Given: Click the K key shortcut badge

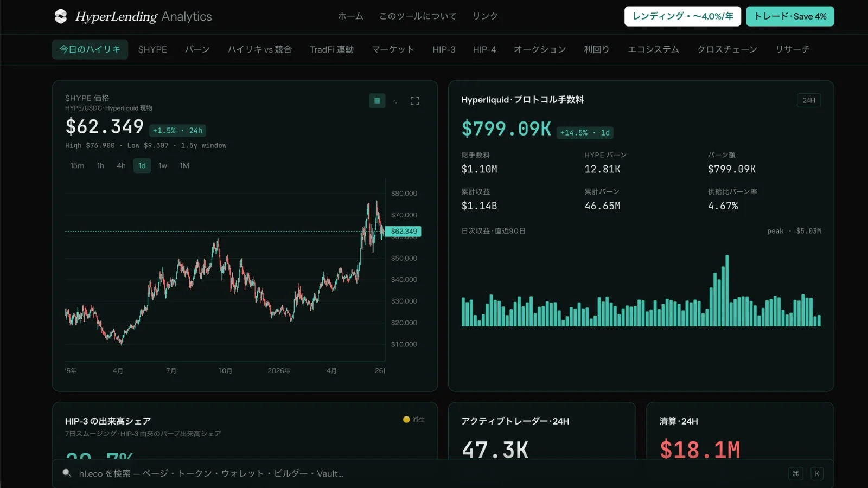Looking at the screenshot, I should point(817,473).
